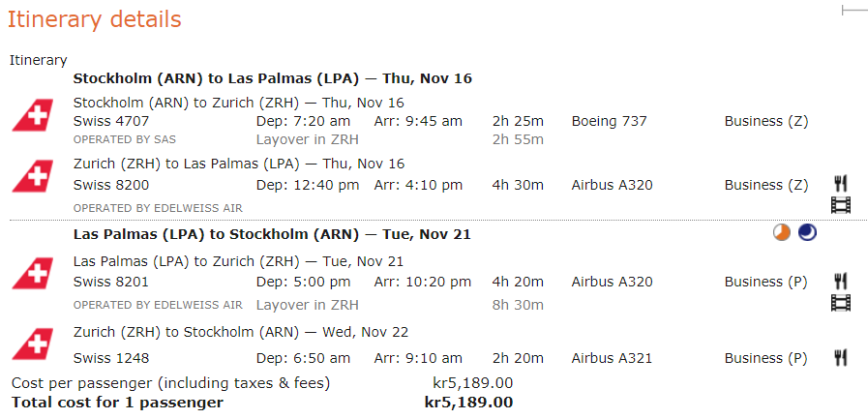Click the meal icon for Swiss 1248

pos(840,358)
